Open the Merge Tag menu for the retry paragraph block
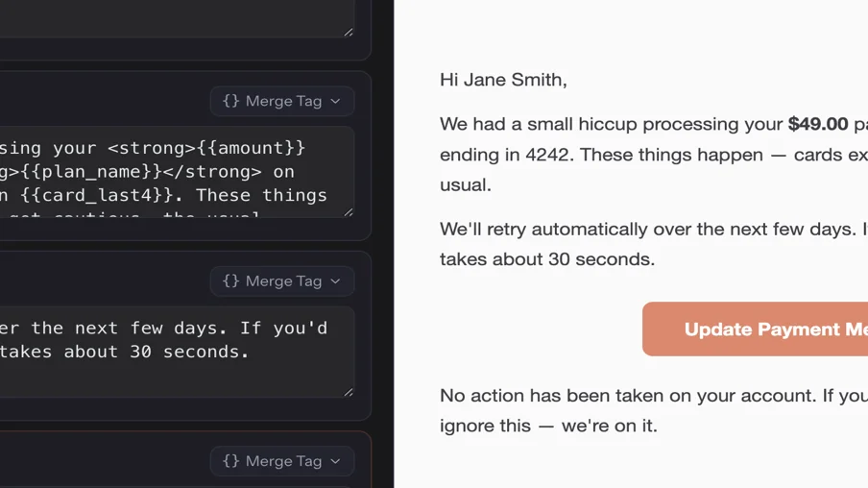This screenshot has height=488, width=868. click(282, 281)
